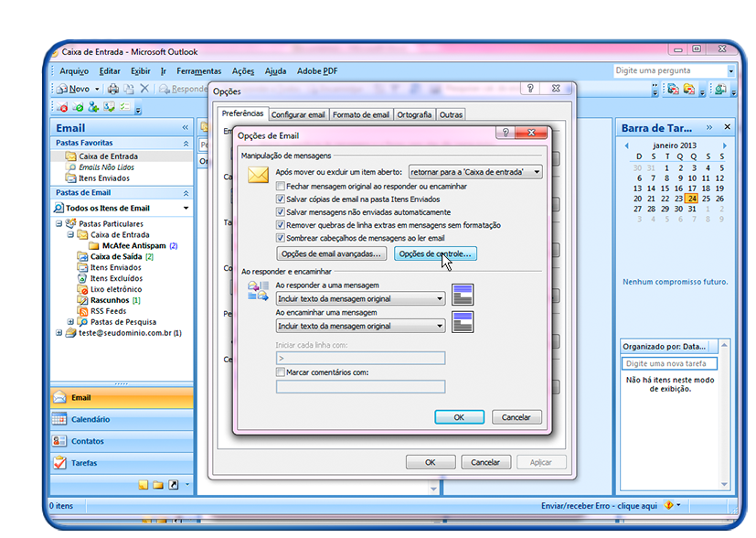Click previous month arrow in calendar

(x=626, y=145)
